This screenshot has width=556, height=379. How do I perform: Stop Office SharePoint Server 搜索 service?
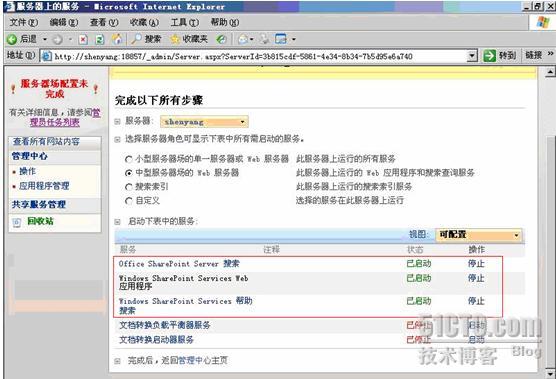pyautogui.click(x=476, y=263)
